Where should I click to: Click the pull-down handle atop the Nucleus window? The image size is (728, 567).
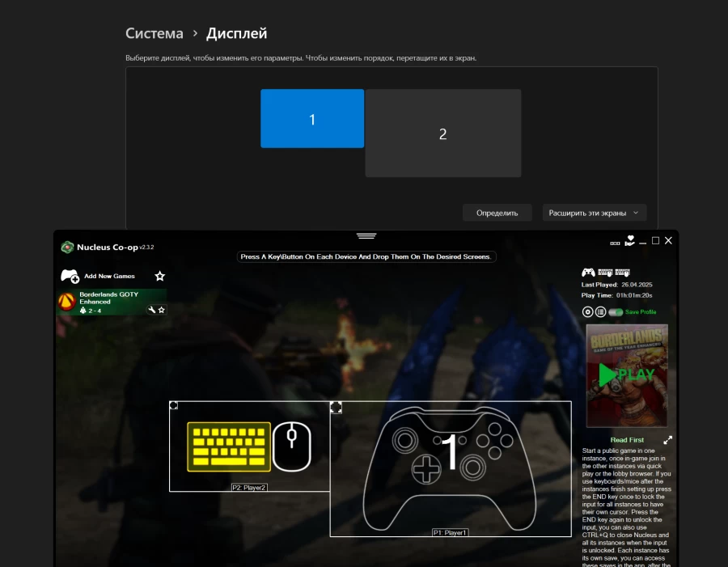click(x=366, y=236)
